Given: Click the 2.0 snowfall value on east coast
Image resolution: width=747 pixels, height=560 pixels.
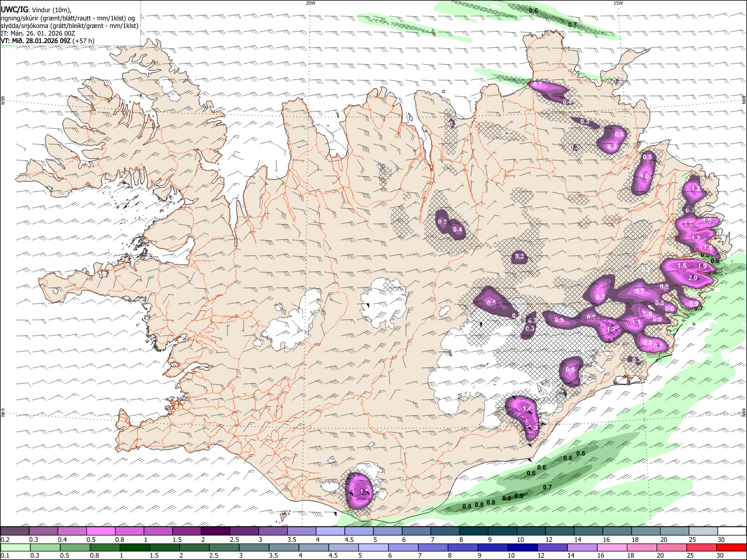Looking at the screenshot, I should point(693,278).
